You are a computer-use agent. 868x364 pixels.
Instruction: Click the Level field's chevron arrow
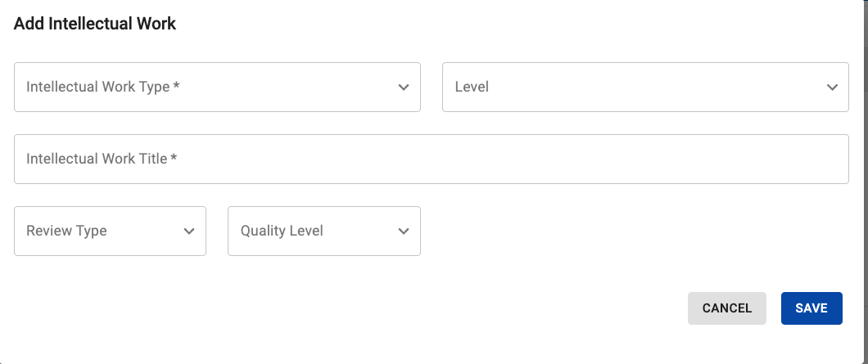point(832,87)
